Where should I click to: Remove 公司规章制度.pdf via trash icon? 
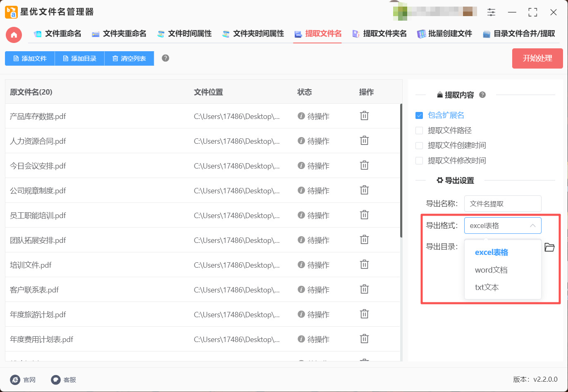tap(364, 190)
